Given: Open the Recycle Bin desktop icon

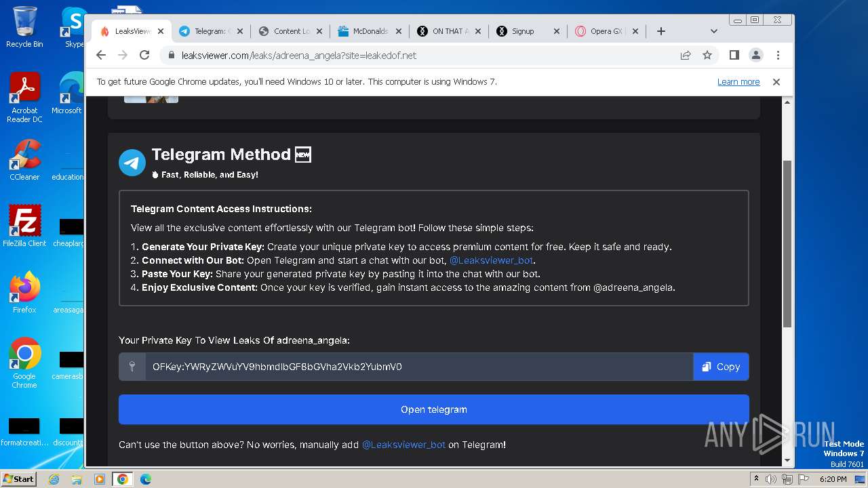Looking at the screenshot, I should (24, 27).
